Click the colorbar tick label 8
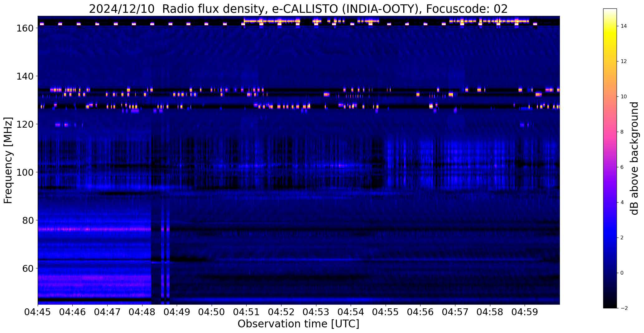 click(622, 132)
